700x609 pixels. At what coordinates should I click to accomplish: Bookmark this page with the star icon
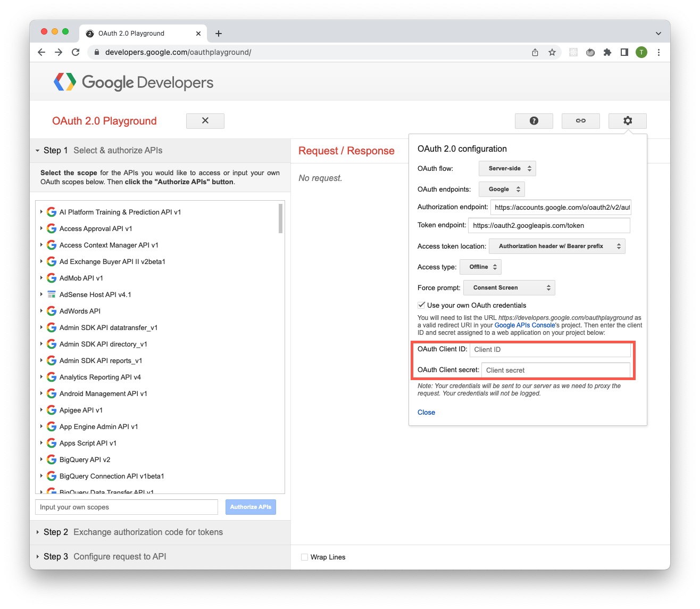[x=552, y=52]
